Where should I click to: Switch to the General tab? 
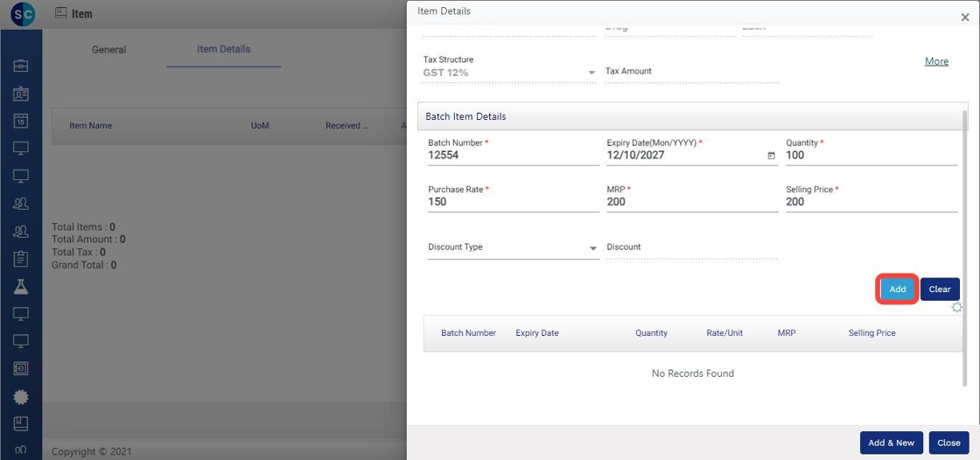tap(109, 50)
